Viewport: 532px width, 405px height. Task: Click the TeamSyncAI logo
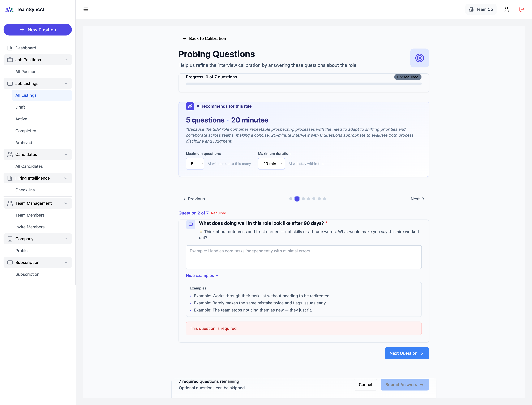[x=10, y=9]
